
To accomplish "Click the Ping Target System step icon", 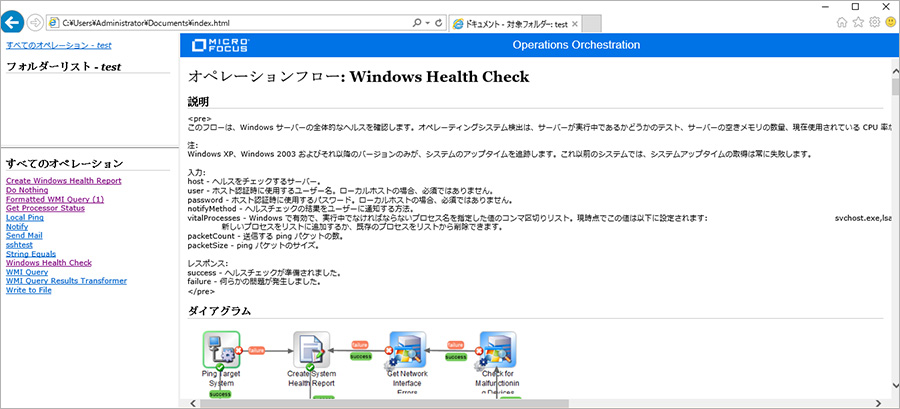I will 221,350.
